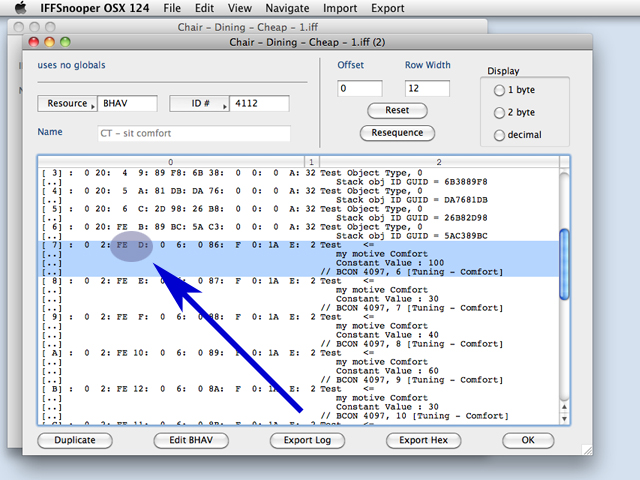Screen dimensions: 640x480
Task: Open the Export menu
Action: pyautogui.click(x=387, y=8)
